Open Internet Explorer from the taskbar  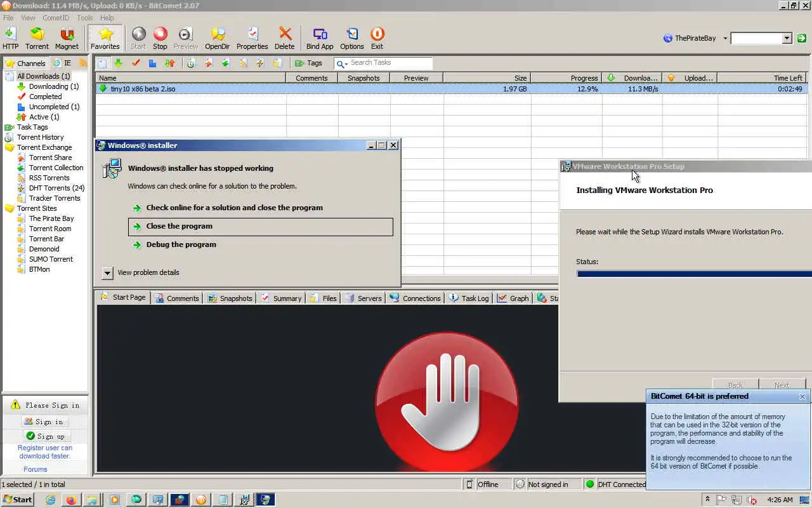click(x=50, y=500)
